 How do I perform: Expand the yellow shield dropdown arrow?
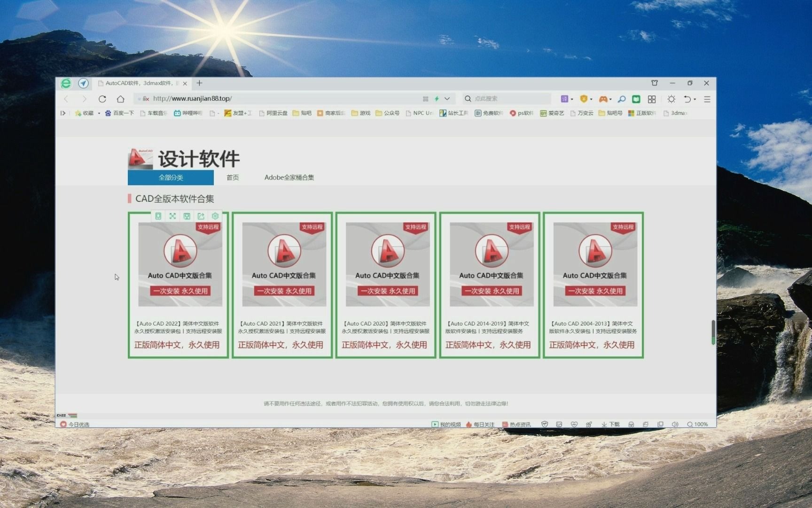pos(591,99)
